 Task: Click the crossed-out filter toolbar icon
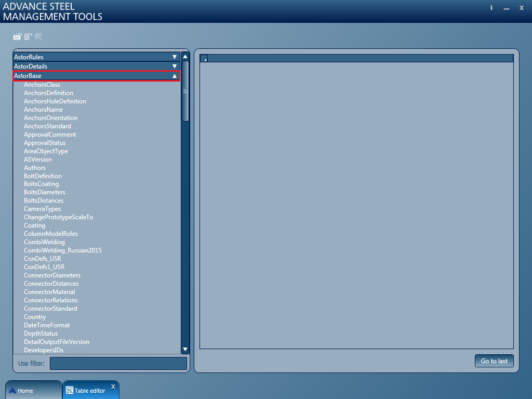click(x=38, y=37)
